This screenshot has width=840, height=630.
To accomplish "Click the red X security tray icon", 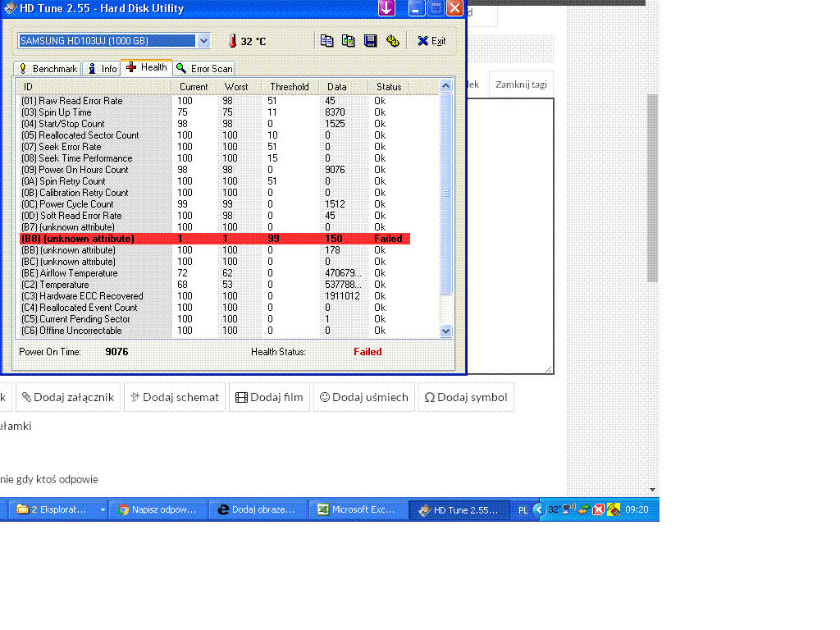I will 598,509.
